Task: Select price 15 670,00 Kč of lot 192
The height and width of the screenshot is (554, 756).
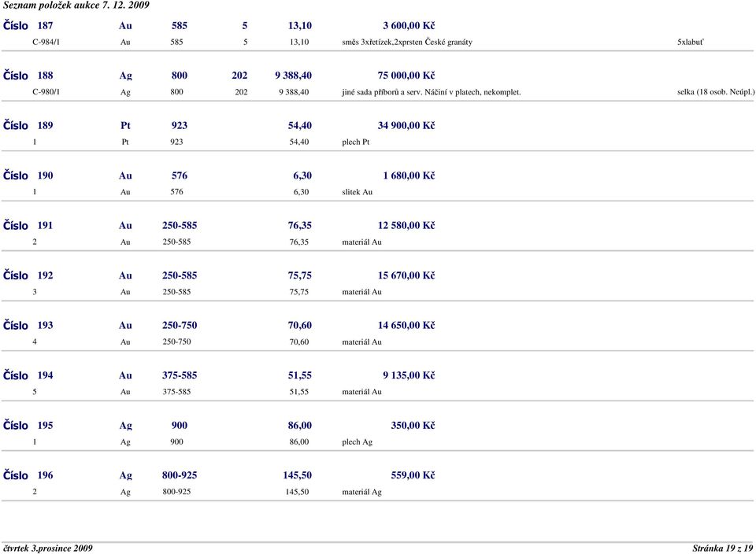Action: (x=406, y=275)
